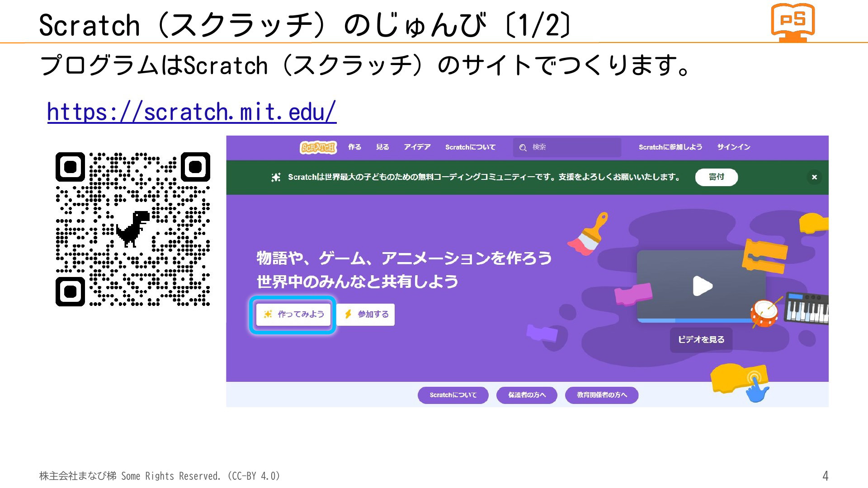Play the intro video
The image size is (868, 488).
click(x=703, y=286)
